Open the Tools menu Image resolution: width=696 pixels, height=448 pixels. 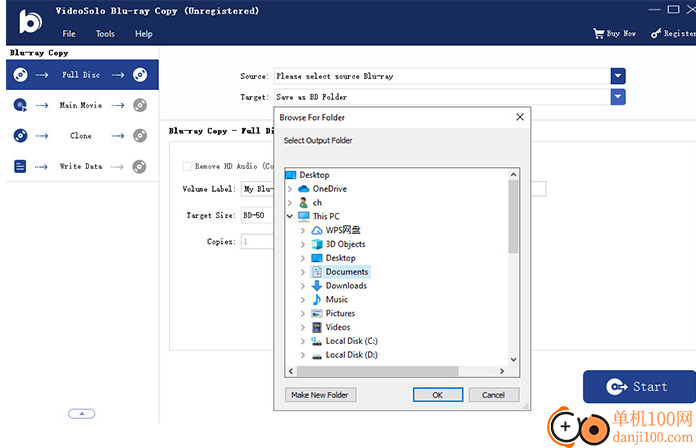coord(105,34)
